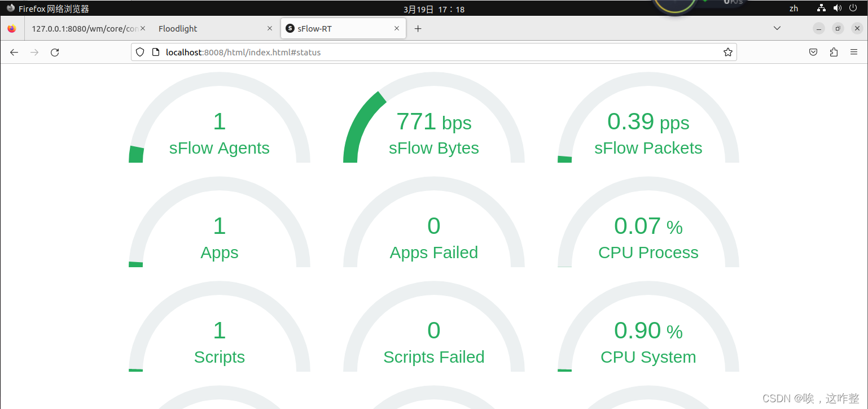Click the forward navigation arrow
The width and height of the screenshot is (868, 409).
34,52
